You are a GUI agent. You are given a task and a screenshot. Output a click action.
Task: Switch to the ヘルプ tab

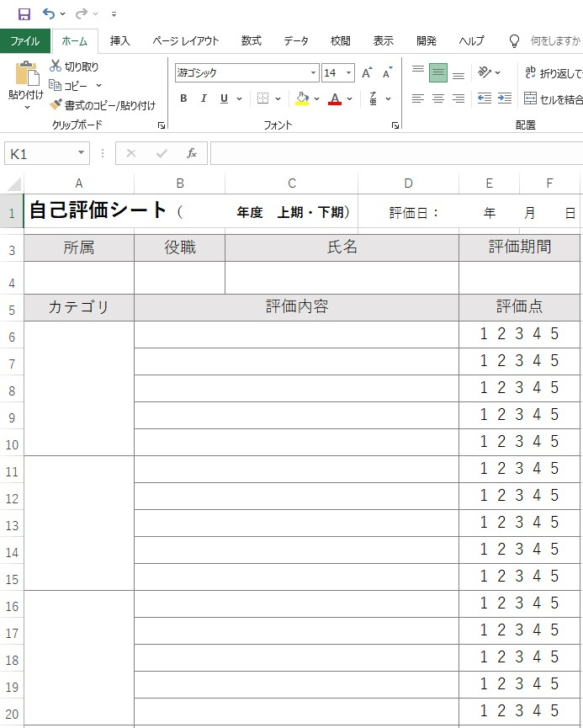471,41
